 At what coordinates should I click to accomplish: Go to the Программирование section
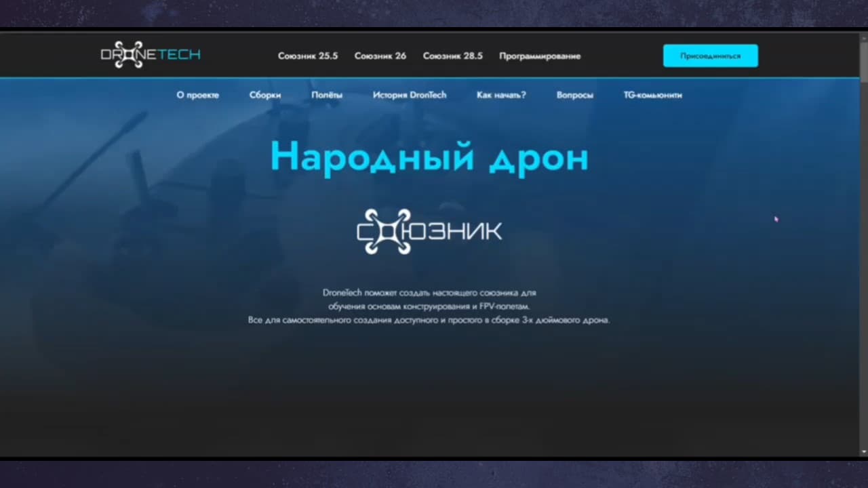(540, 56)
